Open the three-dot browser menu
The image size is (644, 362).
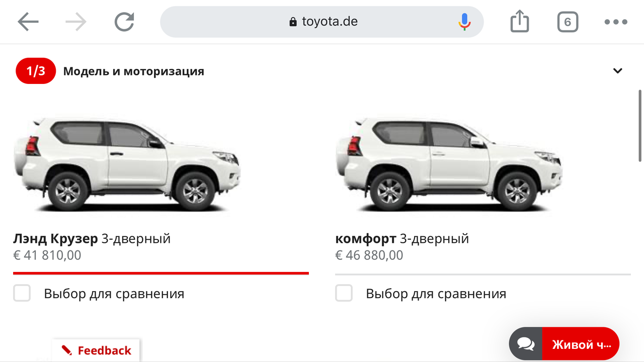pos(616,22)
